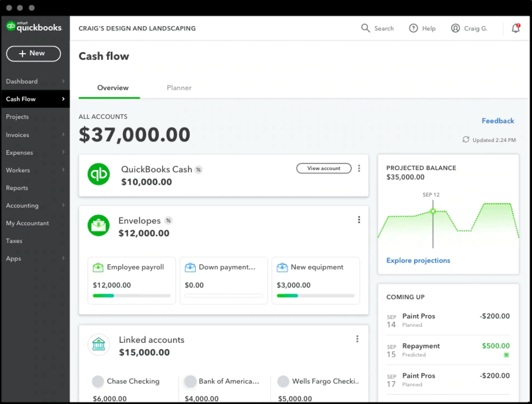Image resolution: width=532 pixels, height=404 pixels.
Task: Open the search magnifier icon
Action: click(365, 28)
